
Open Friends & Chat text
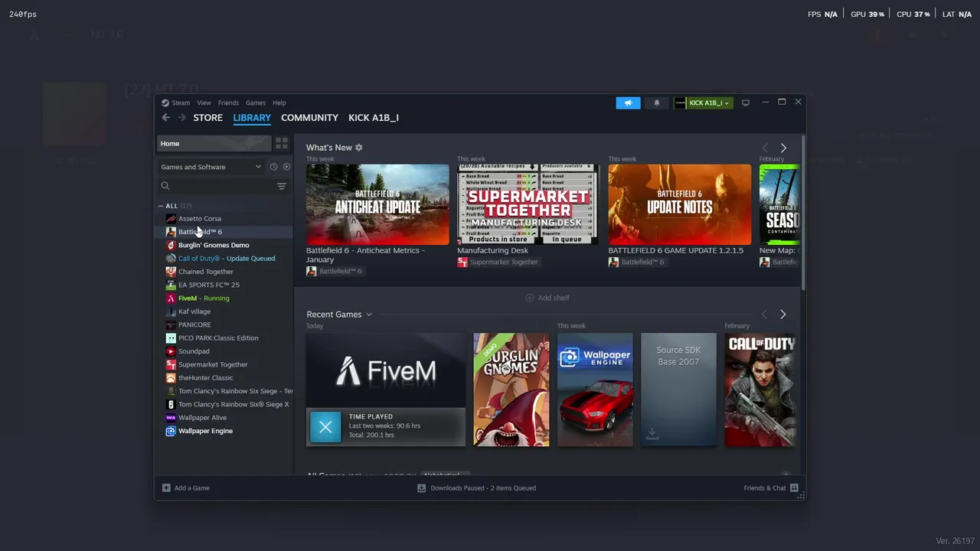[x=765, y=488]
